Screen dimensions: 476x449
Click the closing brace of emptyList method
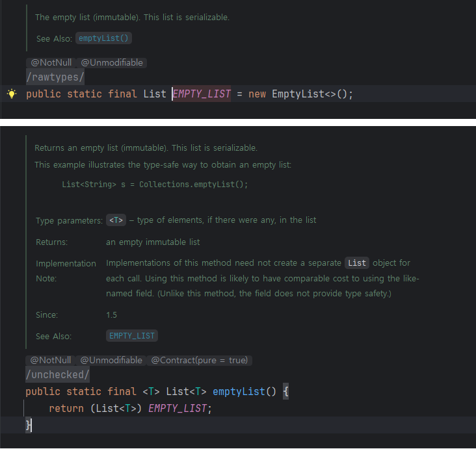[28, 425]
